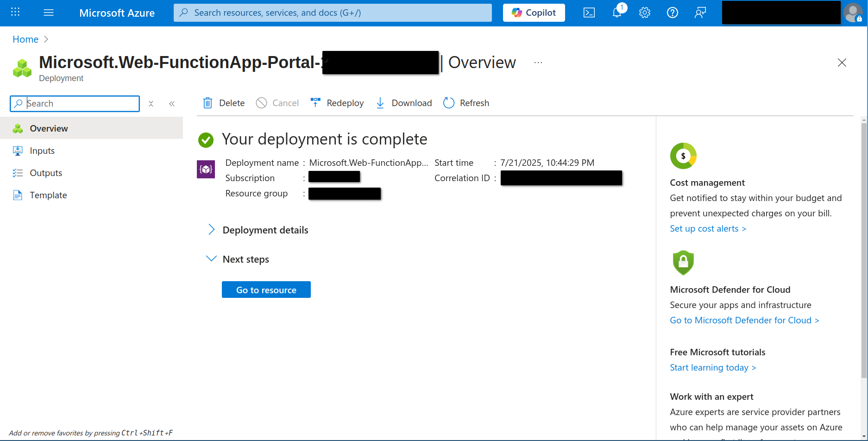Click the Outputs checklist icon
Viewport: 868px width, 441px height.
(18, 173)
